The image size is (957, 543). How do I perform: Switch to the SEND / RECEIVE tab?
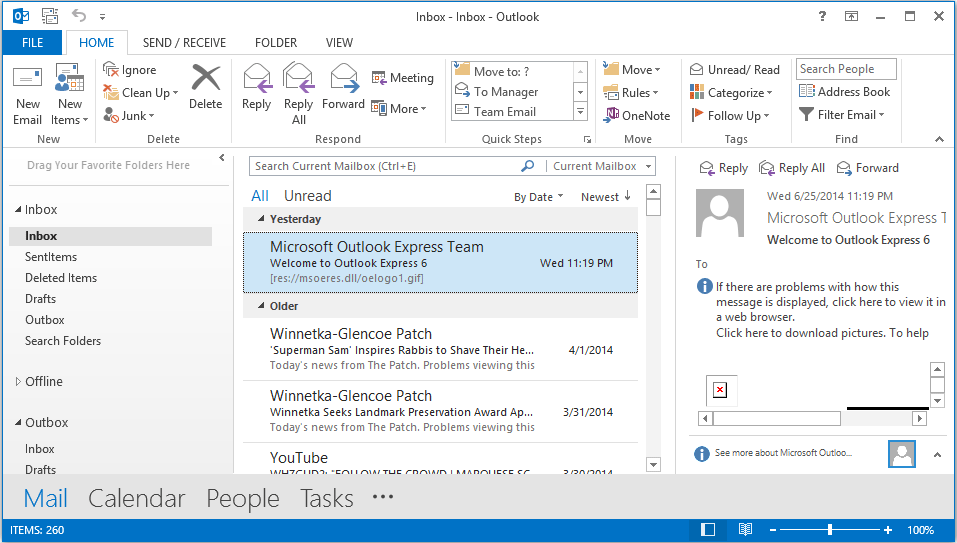(184, 43)
